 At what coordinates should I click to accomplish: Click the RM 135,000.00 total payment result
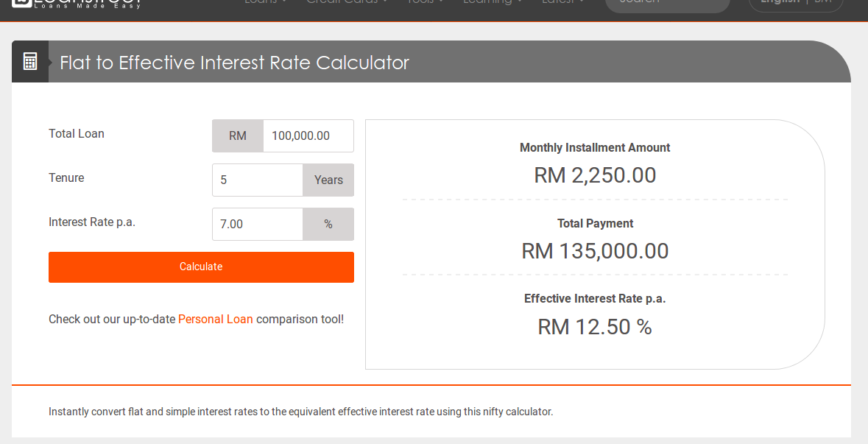(595, 251)
